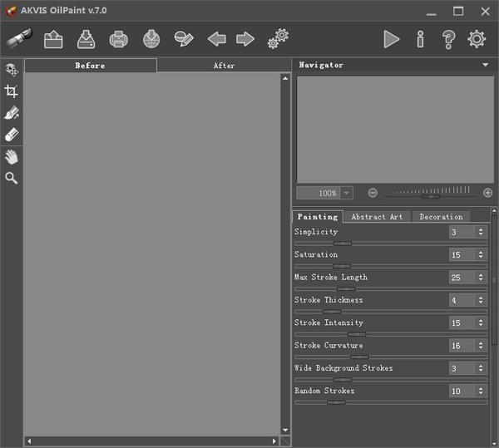Open the zoom percentage dropdown

(x=347, y=193)
